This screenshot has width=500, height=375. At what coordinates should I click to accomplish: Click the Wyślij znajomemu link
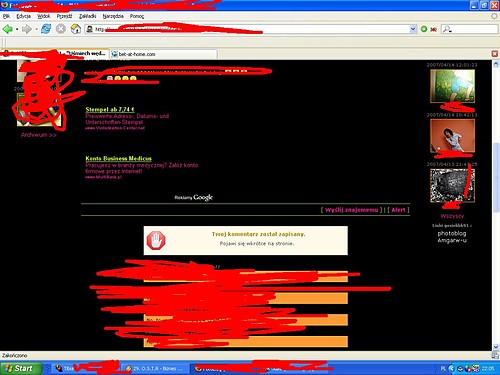(351, 210)
